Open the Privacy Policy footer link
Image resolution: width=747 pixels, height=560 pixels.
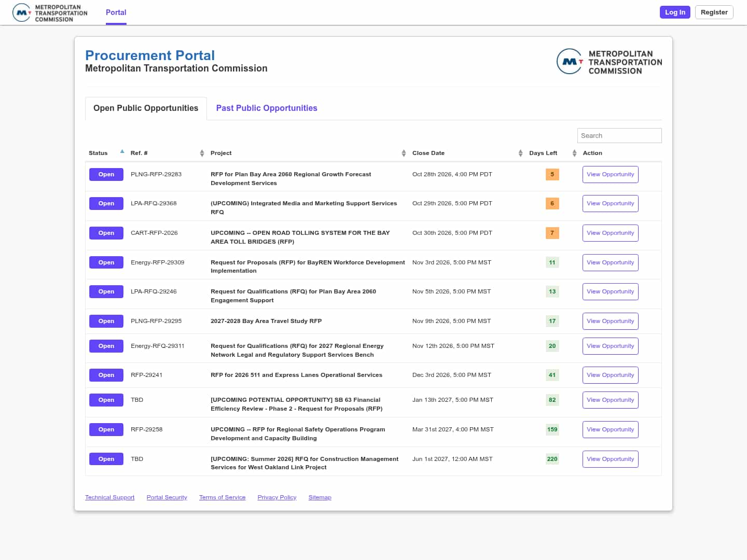277,497
